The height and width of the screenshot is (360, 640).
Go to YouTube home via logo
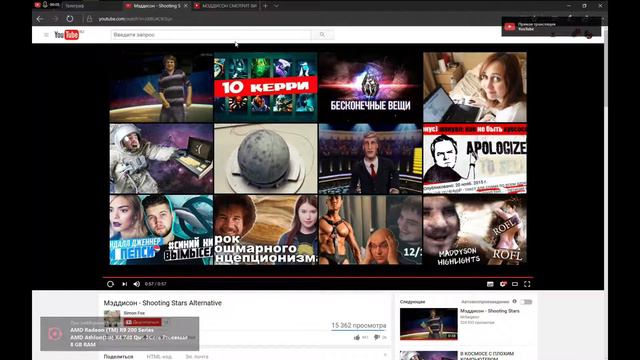pos(67,35)
